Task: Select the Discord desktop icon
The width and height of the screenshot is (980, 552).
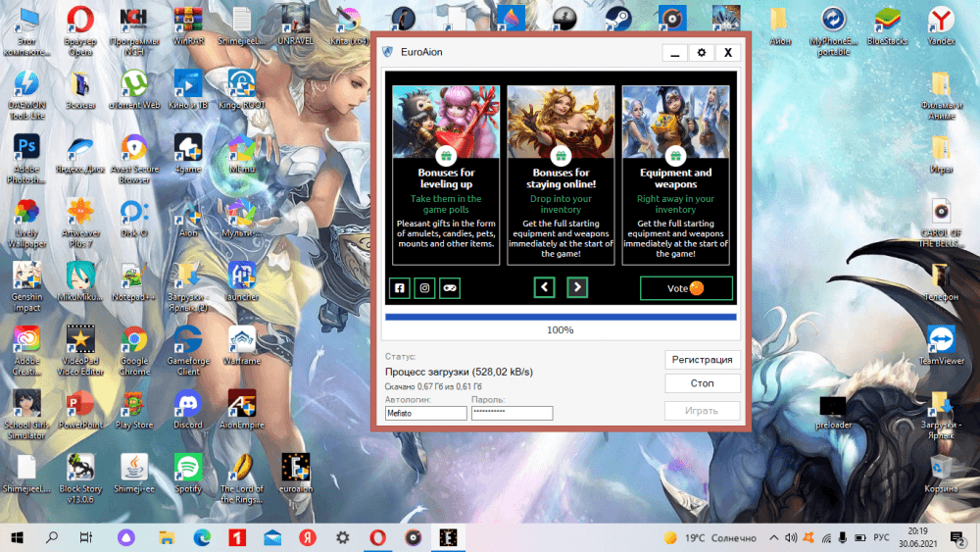Action: [187, 405]
